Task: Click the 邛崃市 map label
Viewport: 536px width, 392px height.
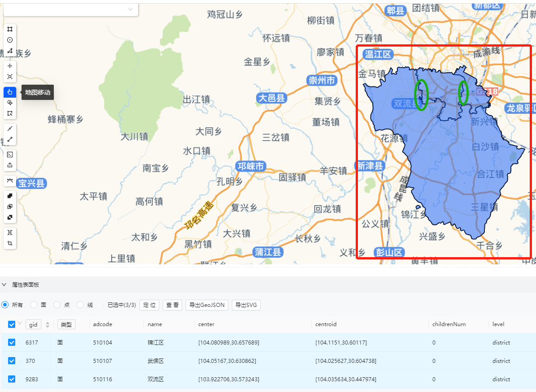Action: coord(251,166)
